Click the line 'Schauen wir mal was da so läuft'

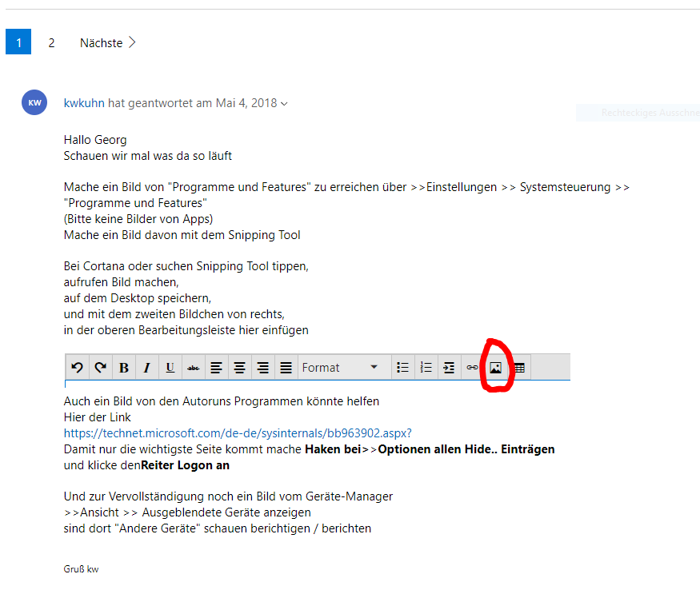148,156
